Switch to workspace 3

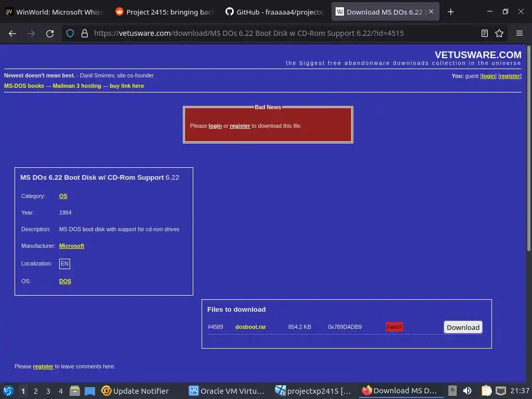click(48, 391)
